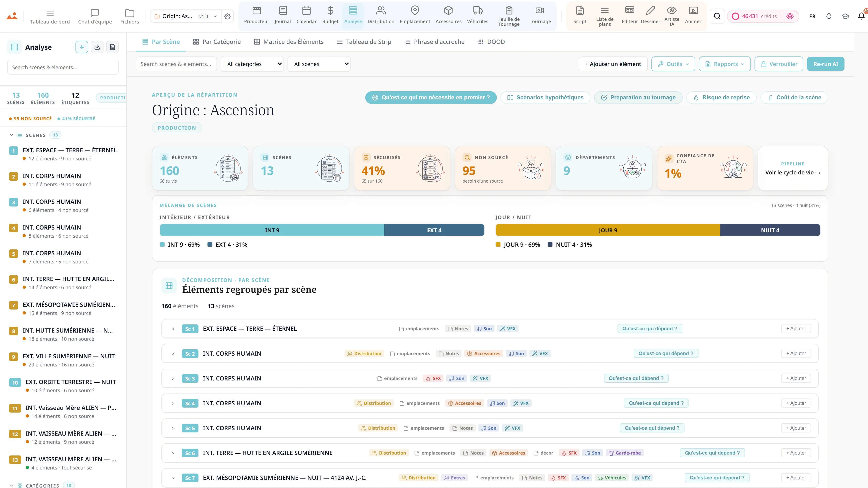Click the search magnifier icon in header
Image resolution: width=868 pixels, height=488 pixels.
tap(717, 16)
